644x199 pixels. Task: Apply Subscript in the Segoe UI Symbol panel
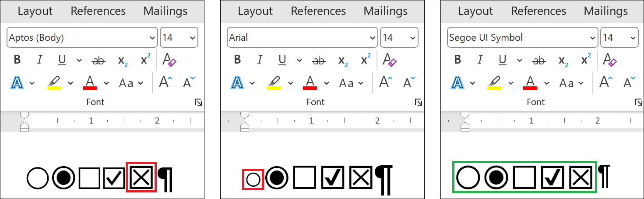[x=563, y=61]
